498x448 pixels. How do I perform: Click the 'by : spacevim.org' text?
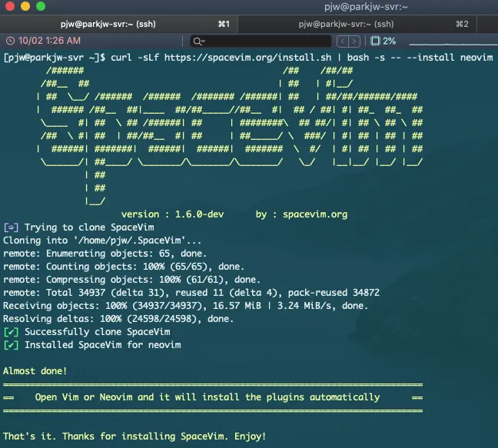(x=301, y=214)
